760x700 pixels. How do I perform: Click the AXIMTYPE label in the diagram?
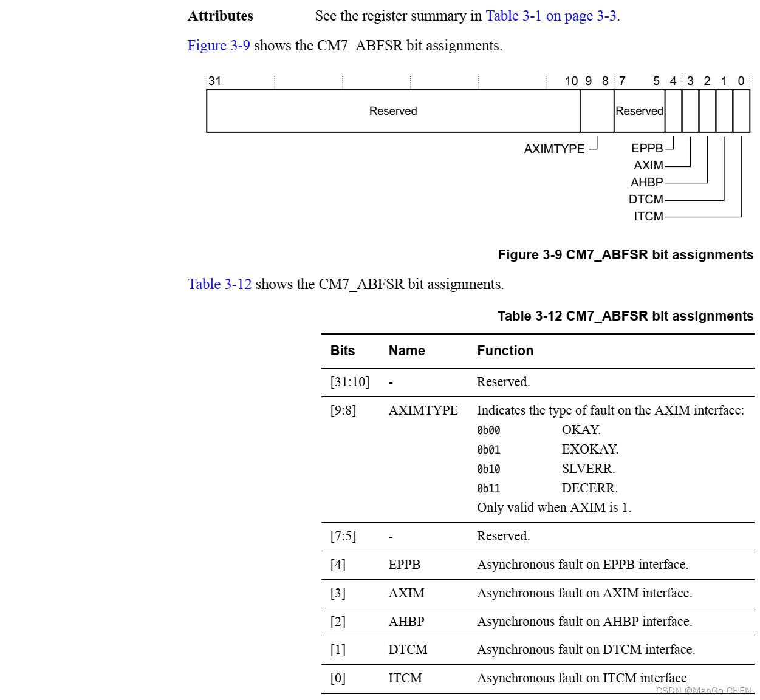(554, 148)
